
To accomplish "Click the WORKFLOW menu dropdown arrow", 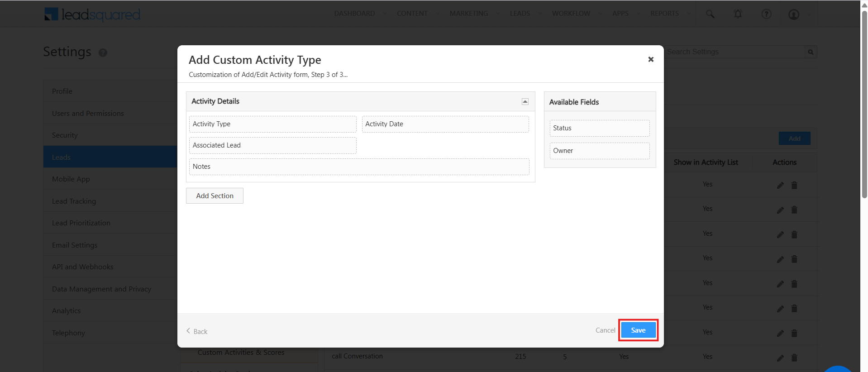I will [x=600, y=14].
